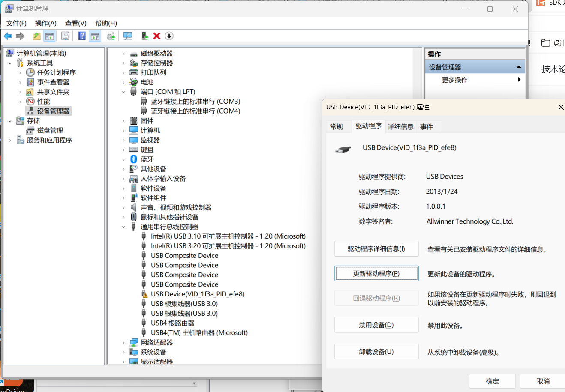Open the 操作(A) menu
The width and height of the screenshot is (565, 392).
click(45, 23)
